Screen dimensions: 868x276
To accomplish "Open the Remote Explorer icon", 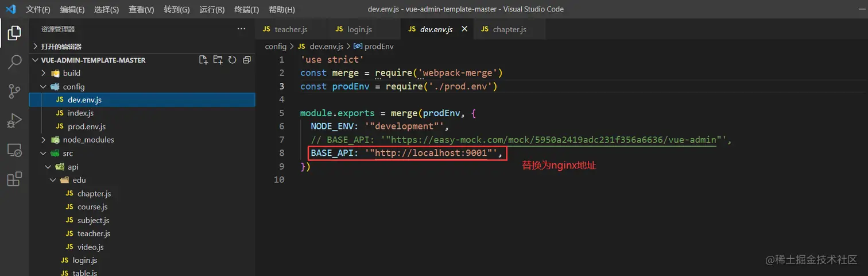I will tap(14, 150).
